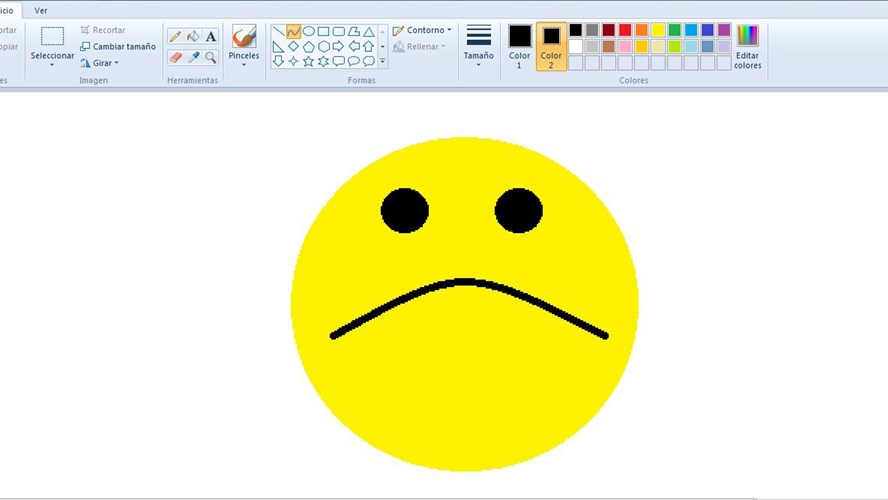Pick the red color swatch
This screenshot has width=888, height=500.
(x=625, y=30)
